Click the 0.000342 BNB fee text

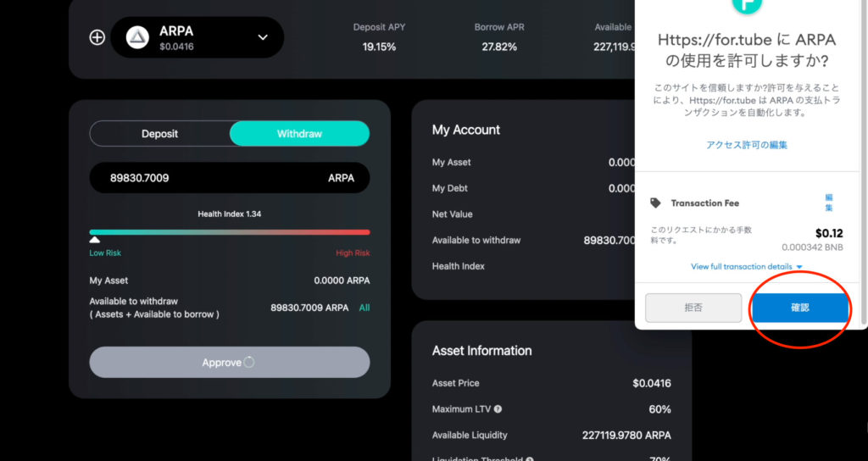(813, 247)
